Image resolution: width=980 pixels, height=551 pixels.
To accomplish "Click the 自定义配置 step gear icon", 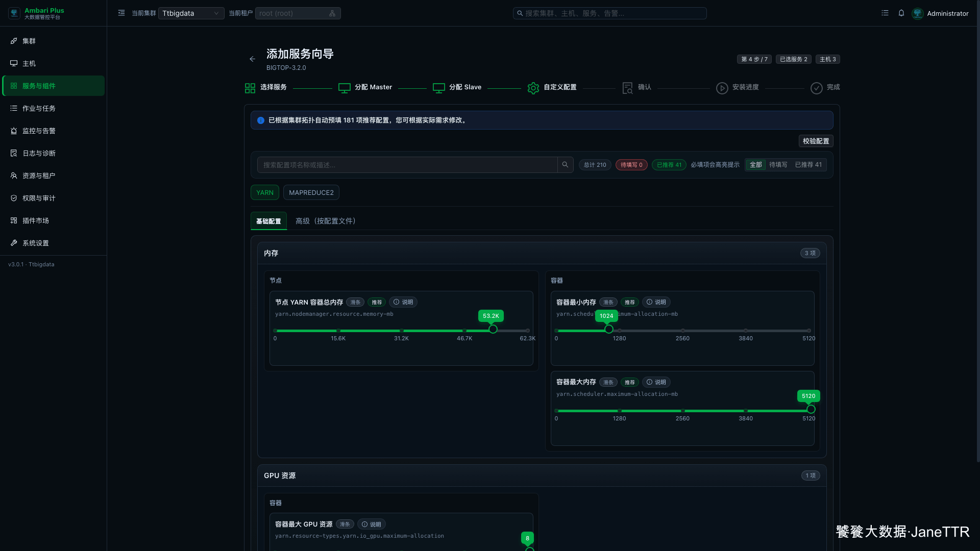I will coord(533,88).
